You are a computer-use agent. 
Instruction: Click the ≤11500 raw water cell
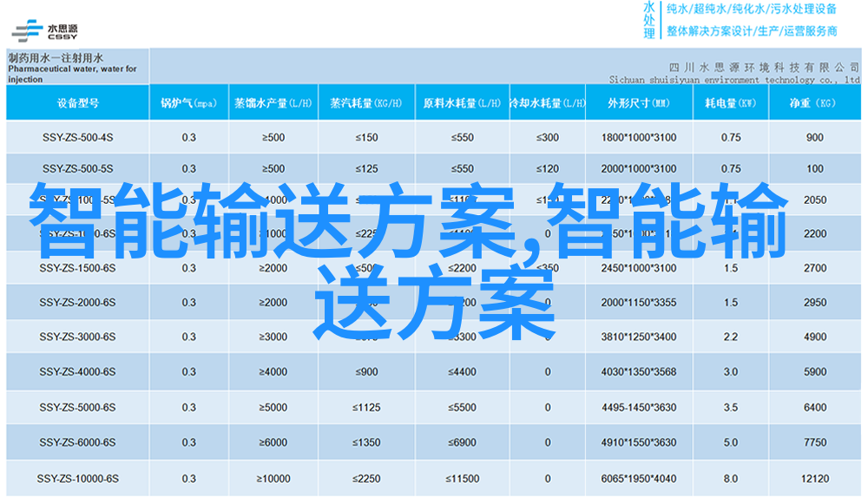(463, 479)
